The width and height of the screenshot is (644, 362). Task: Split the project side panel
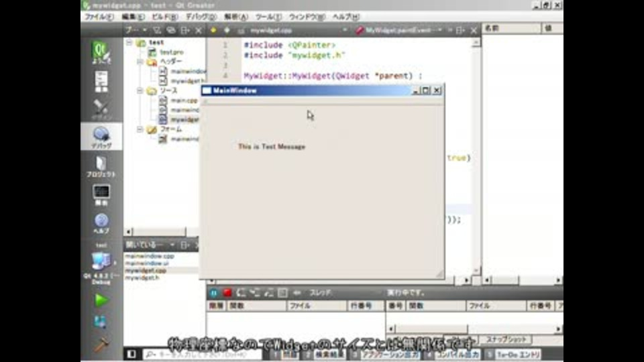pyautogui.click(x=185, y=30)
